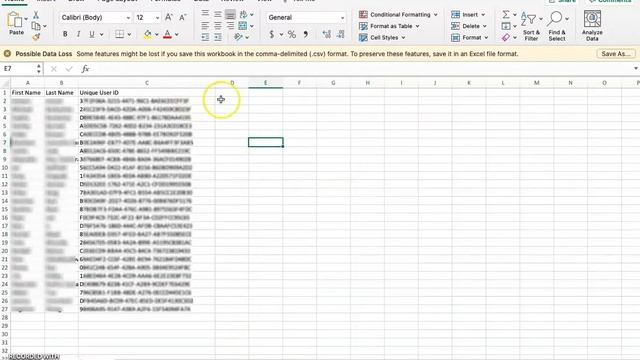Open Find & Select options
640x360 pixels.
pos(557,26)
